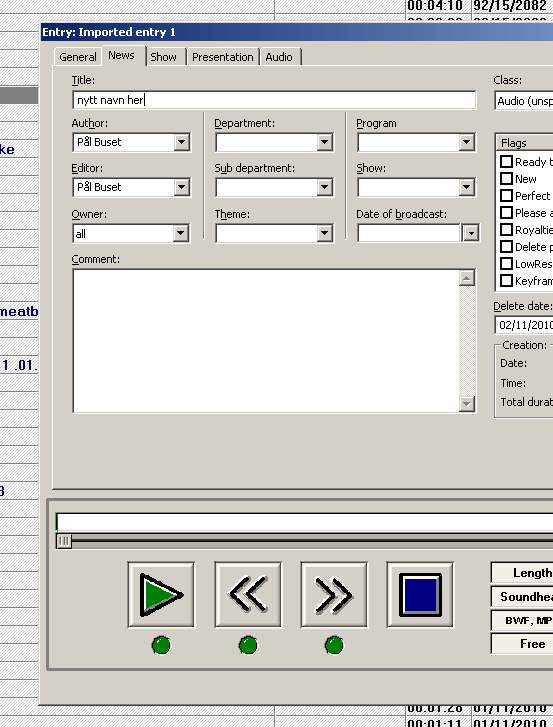This screenshot has height=727, width=553.
Task: Click the Free button
Action: point(522,644)
